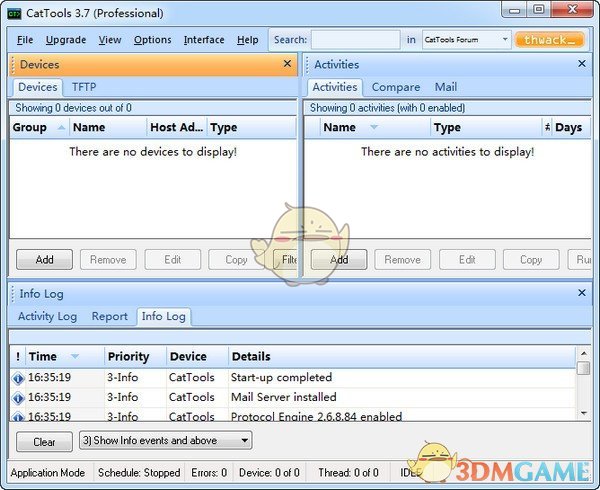Click Edit in the Devices panel
The width and height of the screenshot is (600, 490).
(x=173, y=260)
